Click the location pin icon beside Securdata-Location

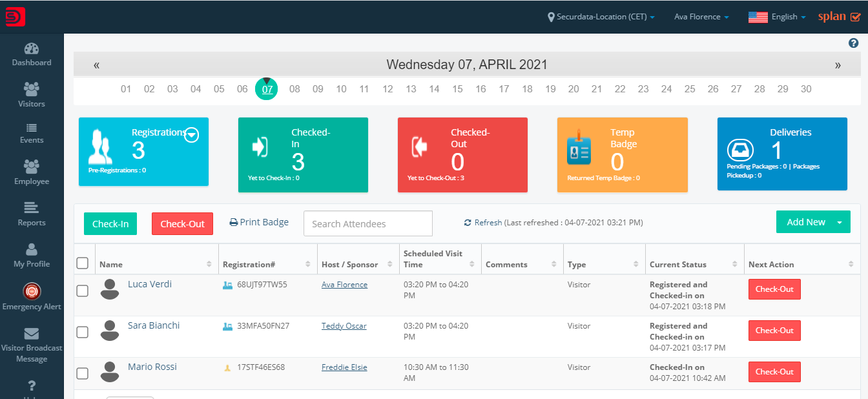click(x=551, y=17)
